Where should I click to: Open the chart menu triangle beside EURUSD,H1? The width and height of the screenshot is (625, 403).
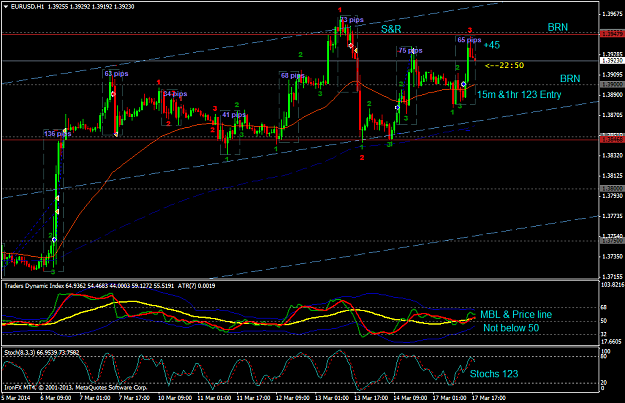[6, 6]
